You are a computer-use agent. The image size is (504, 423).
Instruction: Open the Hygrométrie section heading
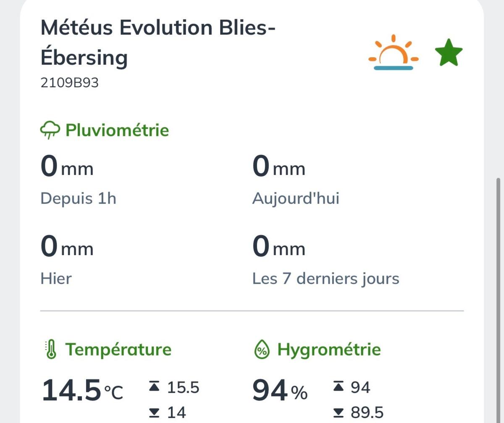(329, 350)
